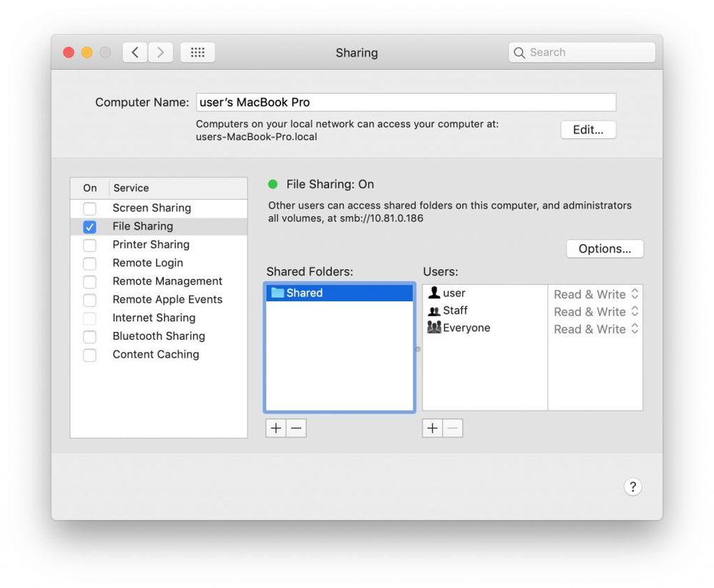Image resolution: width=714 pixels, height=588 pixels.
Task: Click the Service column header
Action: [178, 188]
